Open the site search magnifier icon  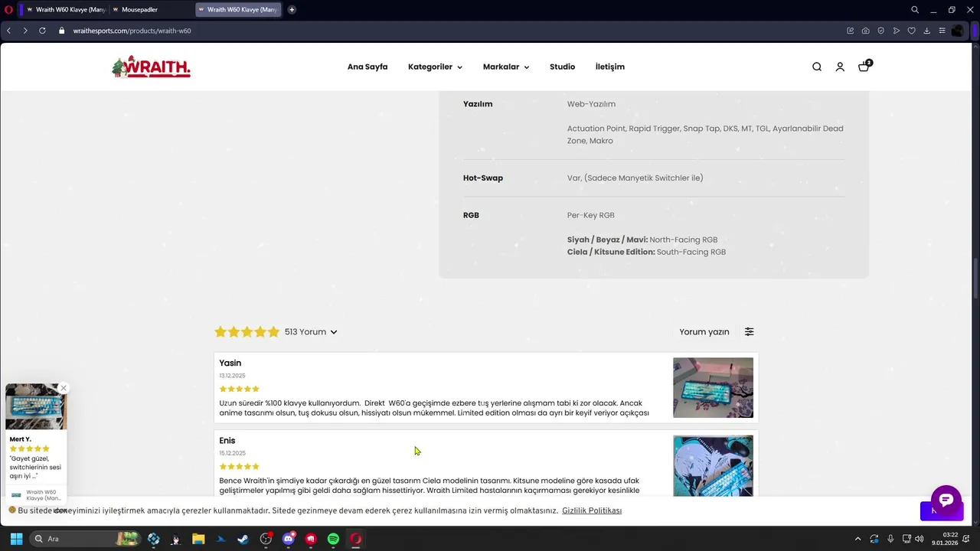[817, 67]
